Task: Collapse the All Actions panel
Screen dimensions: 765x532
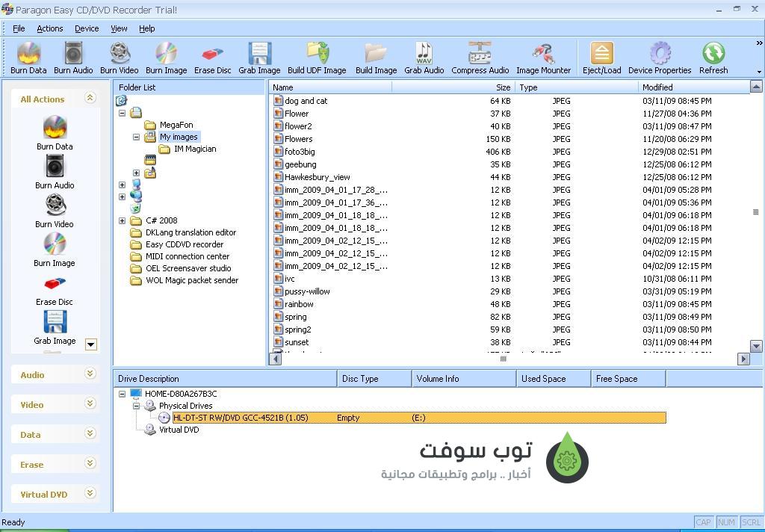Action: pos(90,98)
